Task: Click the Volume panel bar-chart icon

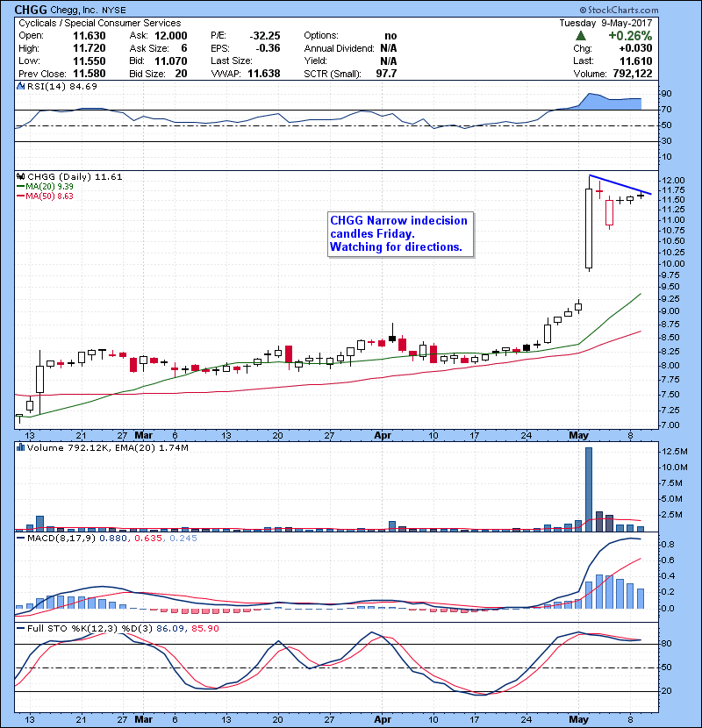Action: [x=20, y=447]
